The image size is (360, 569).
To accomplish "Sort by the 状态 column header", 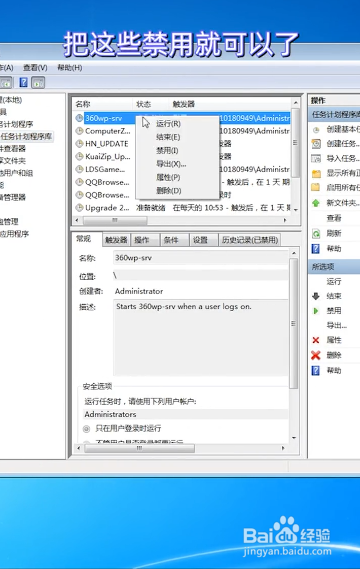I will [x=143, y=105].
